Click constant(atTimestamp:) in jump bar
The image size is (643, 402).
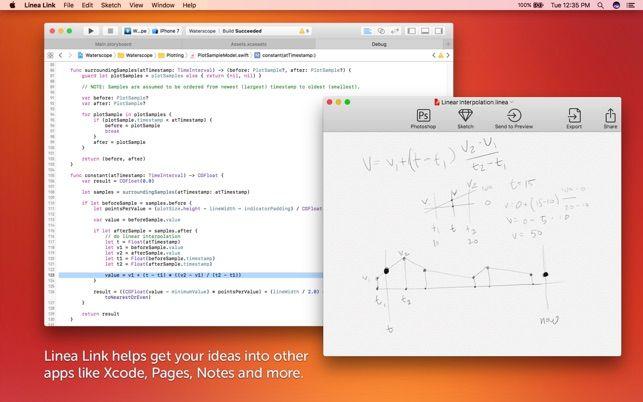285,55
